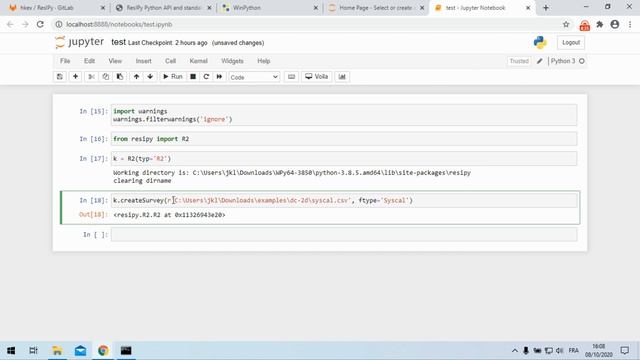The height and width of the screenshot is (360, 640).
Task: Click the empty input cell at bottom
Action: [x=344, y=235]
